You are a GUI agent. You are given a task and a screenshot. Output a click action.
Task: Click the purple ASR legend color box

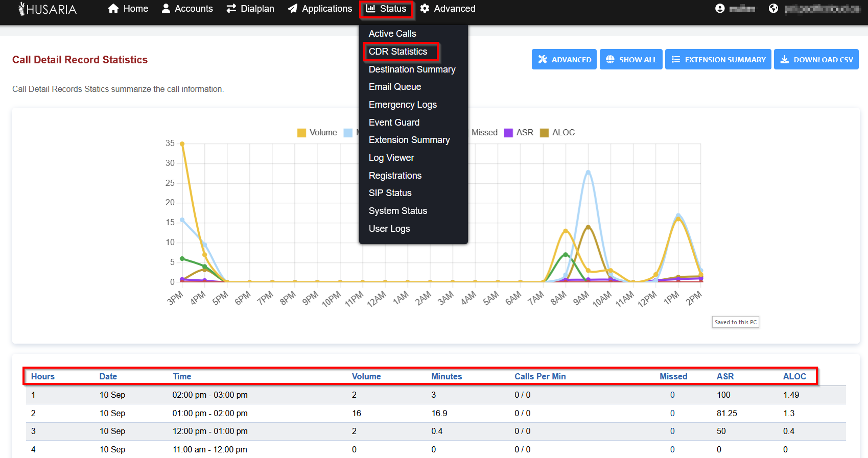[508, 133]
